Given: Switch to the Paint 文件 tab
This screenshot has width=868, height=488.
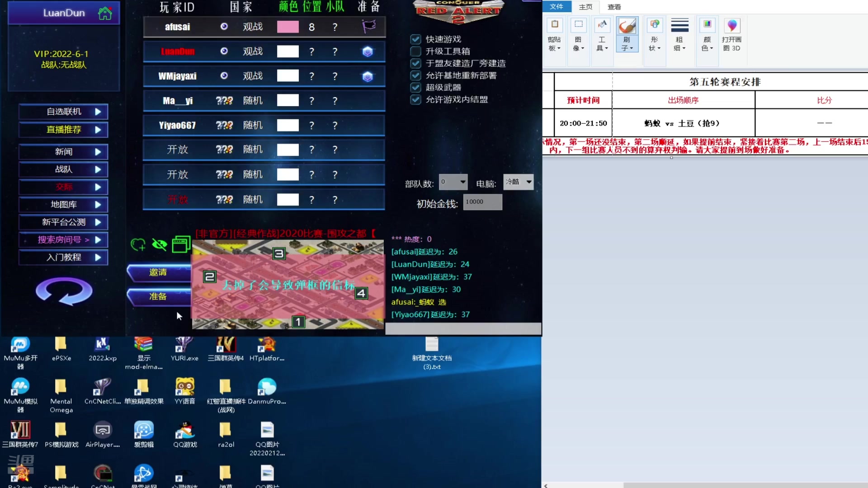Looking at the screenshot, I should [x=557, y=6].
